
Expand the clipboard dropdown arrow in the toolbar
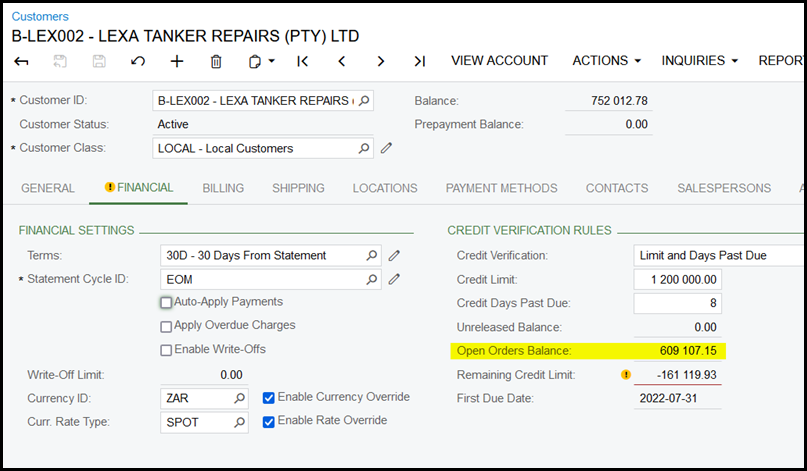(271, 61)
